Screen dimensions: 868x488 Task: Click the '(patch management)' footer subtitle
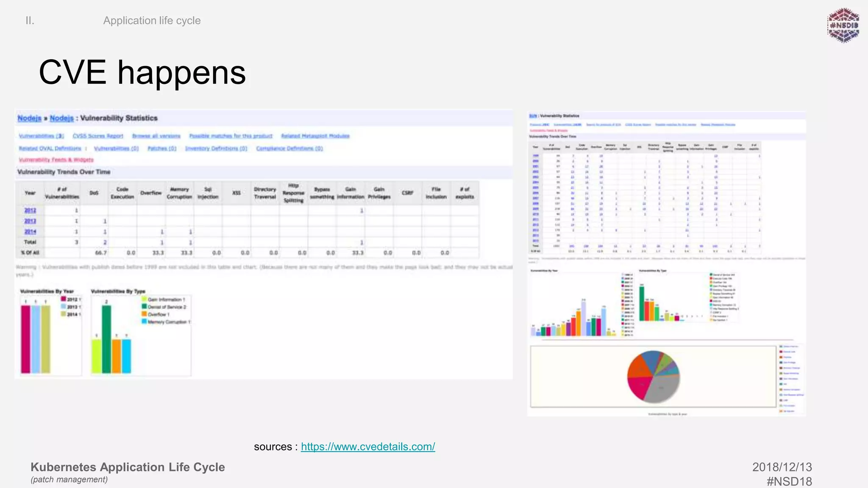tap(69, 480)
